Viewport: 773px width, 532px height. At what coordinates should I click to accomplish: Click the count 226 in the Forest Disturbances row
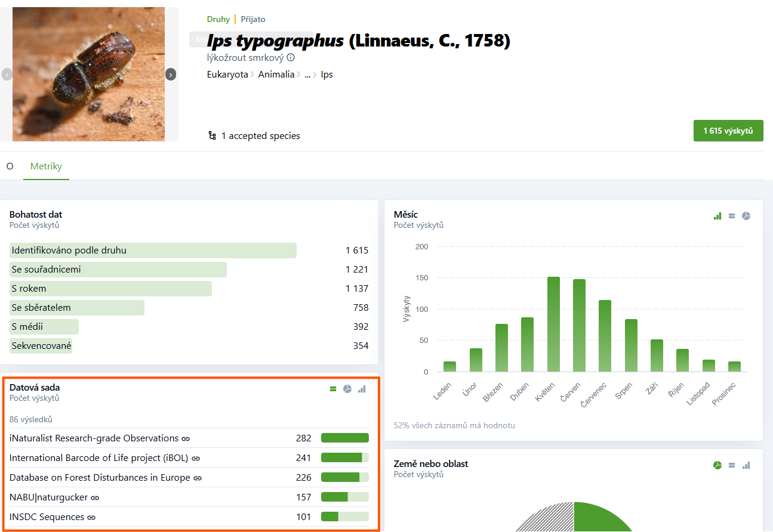click(x=304, y=478)
